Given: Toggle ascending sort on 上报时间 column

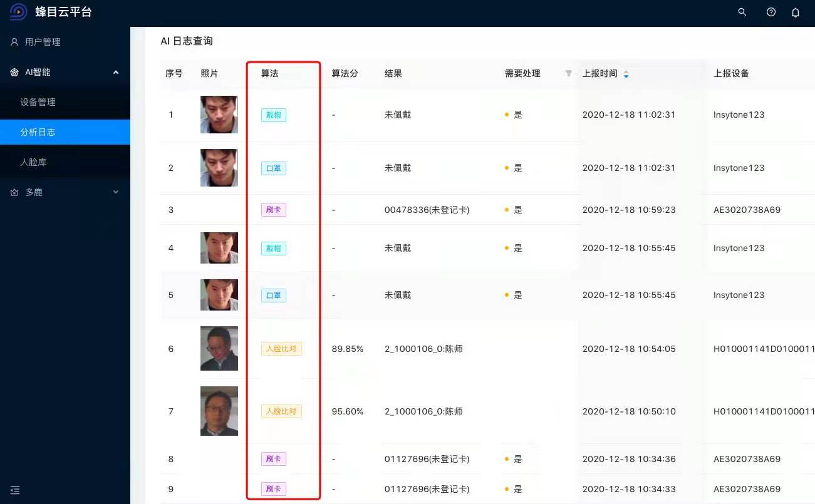Looking at the screenshot, I should 625,70.
